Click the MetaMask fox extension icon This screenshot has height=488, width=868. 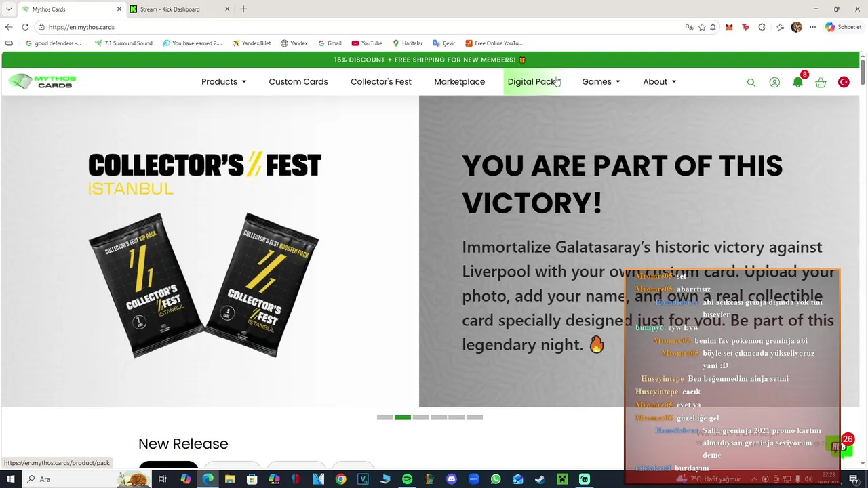(729, 27)
